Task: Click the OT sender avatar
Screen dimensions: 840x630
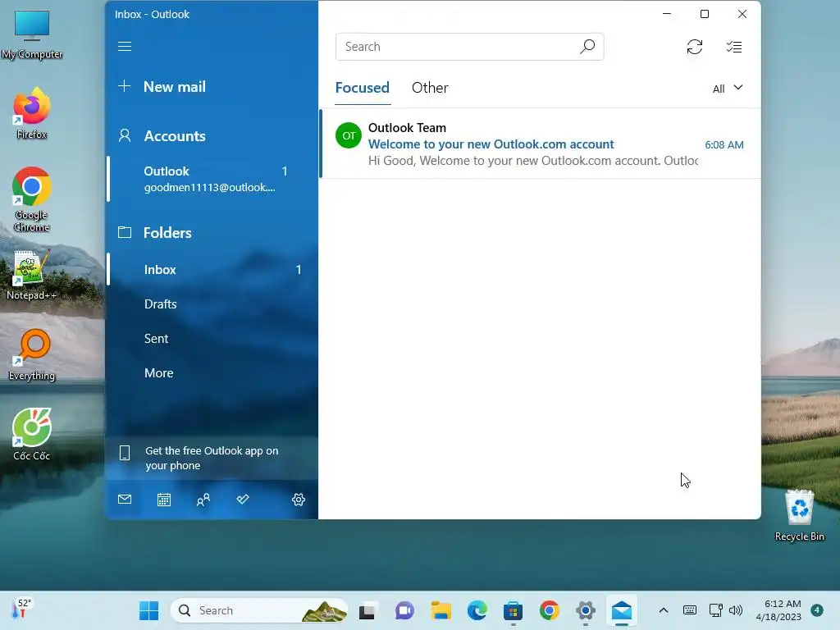Action: tap(348, 135)
